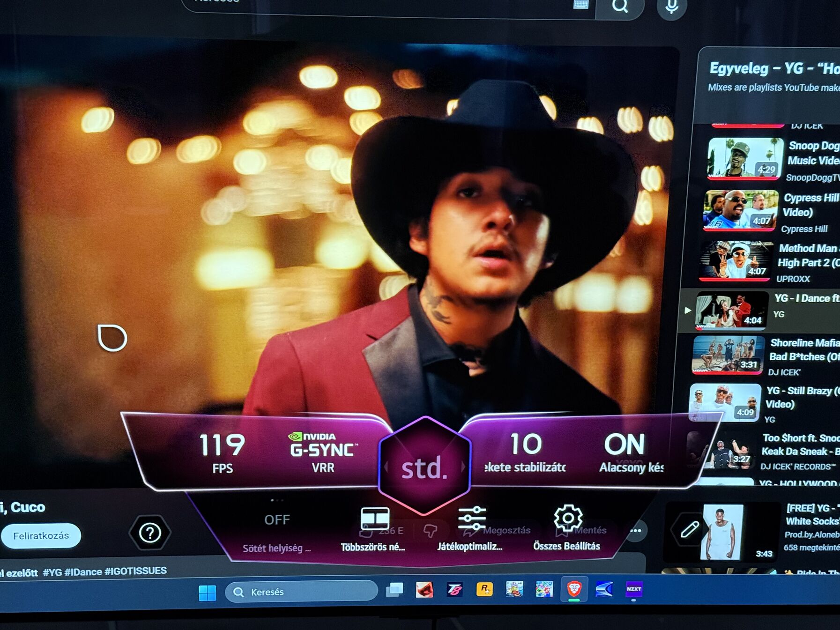
Task: Select the "Too $hort ft. Snoo" video title
Action: pos(801,445)
